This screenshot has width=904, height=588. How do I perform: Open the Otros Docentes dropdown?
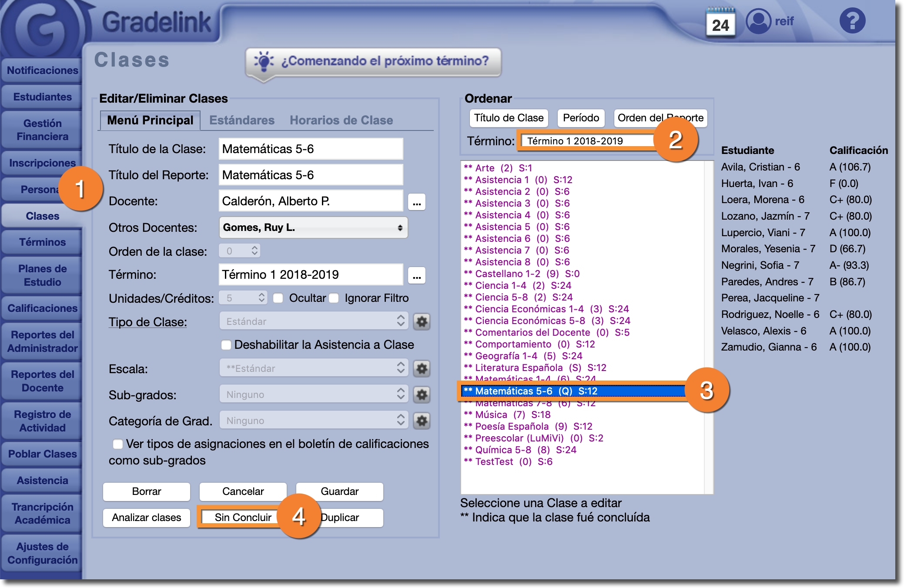313,227
